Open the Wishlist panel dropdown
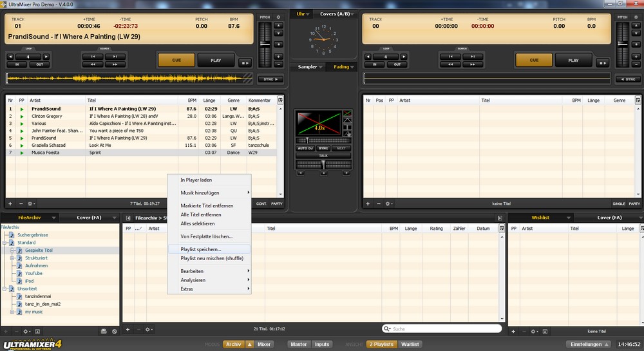The height and width of the screenshot is (351, 644). [x=569, y=218]
